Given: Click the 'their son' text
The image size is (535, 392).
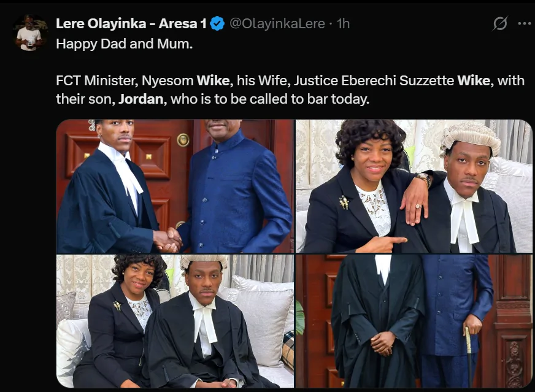Looking at the screenshot, I should pos(84,99).
